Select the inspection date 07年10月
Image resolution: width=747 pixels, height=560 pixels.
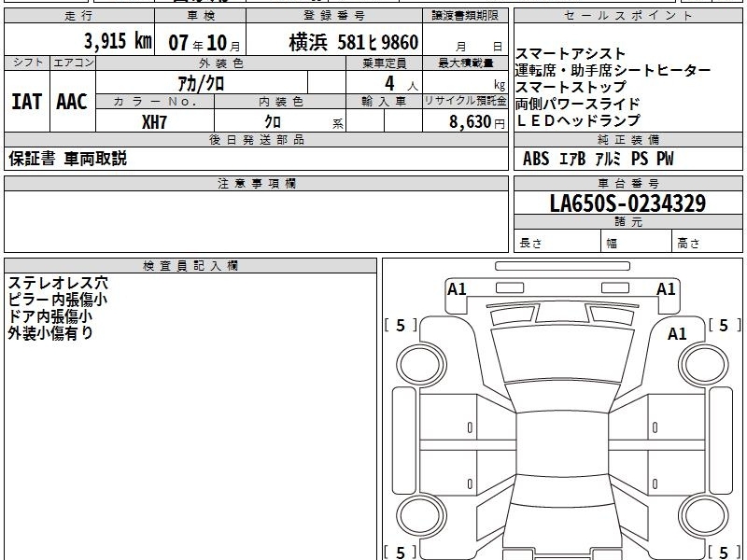(204, 43)
